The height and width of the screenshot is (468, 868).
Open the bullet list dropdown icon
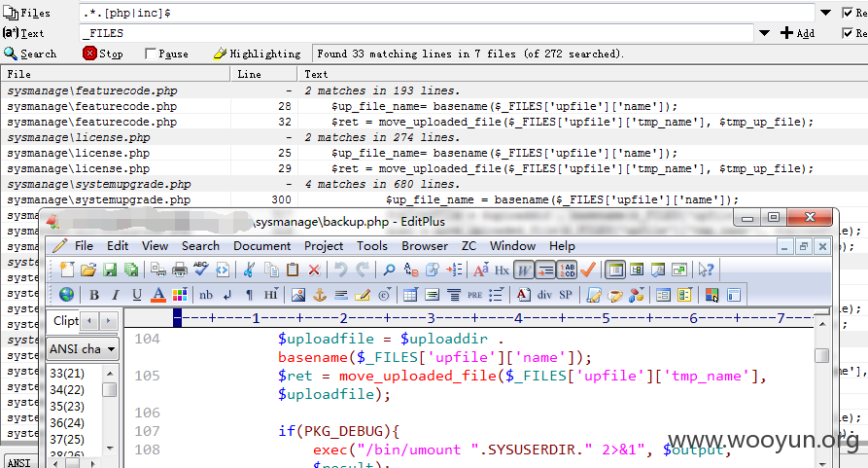(496, 295)
